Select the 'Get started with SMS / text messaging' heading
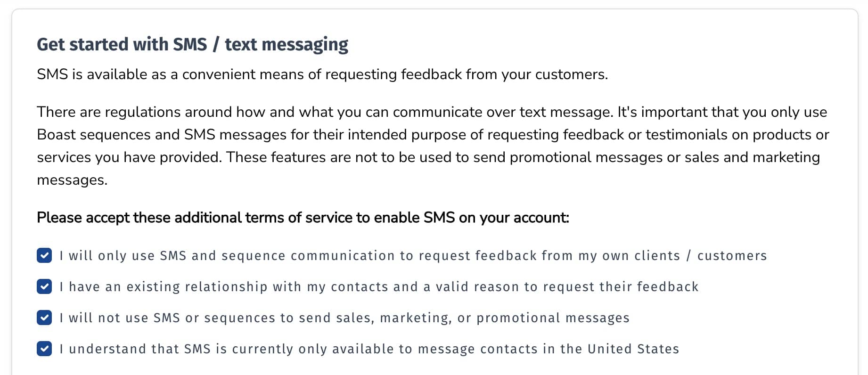 click(x=193, y=44)
